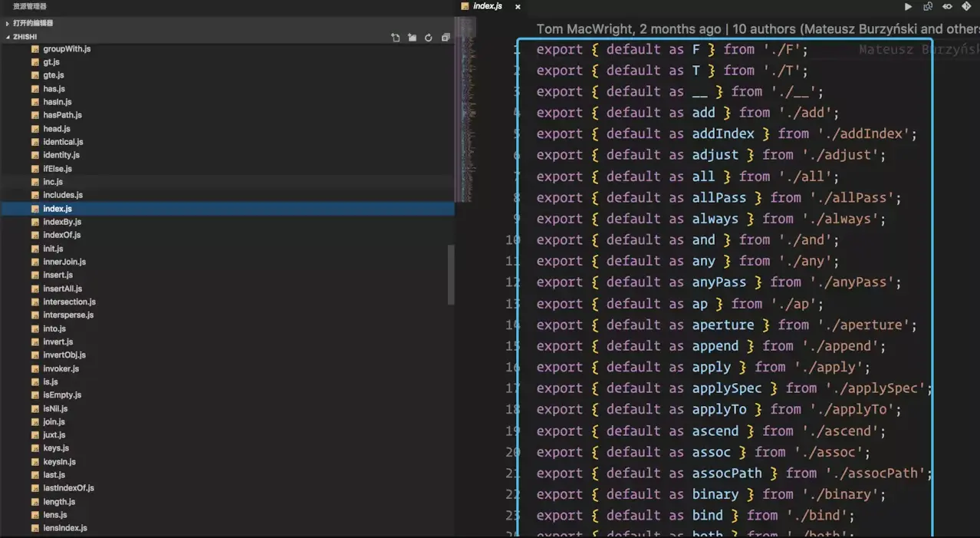
Task: Open indexBy.js in the file tree
Action: coord(62,222)
